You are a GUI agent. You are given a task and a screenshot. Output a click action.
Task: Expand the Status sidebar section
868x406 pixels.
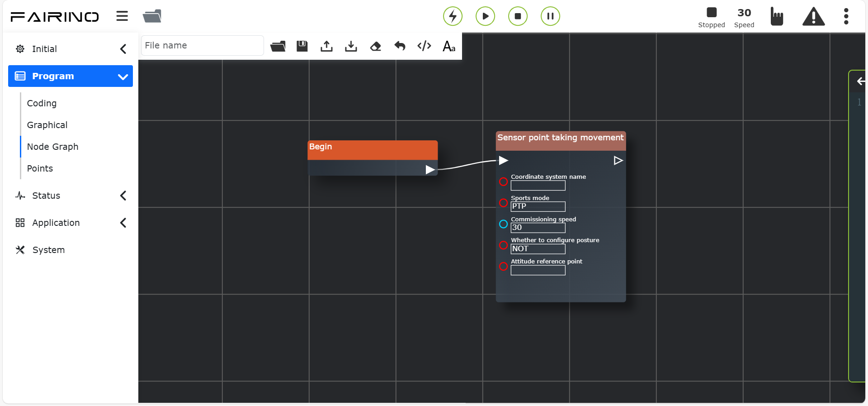pyautogui.click(x=71, y=196)
